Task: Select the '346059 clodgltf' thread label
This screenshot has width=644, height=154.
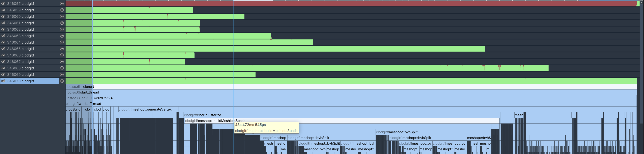Action: tap(20, 10)
